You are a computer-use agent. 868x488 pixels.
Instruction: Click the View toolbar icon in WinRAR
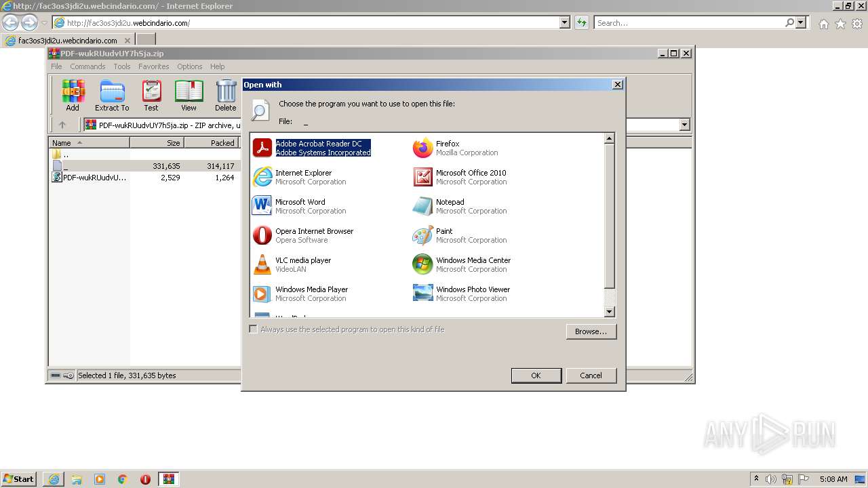[189, 96]
